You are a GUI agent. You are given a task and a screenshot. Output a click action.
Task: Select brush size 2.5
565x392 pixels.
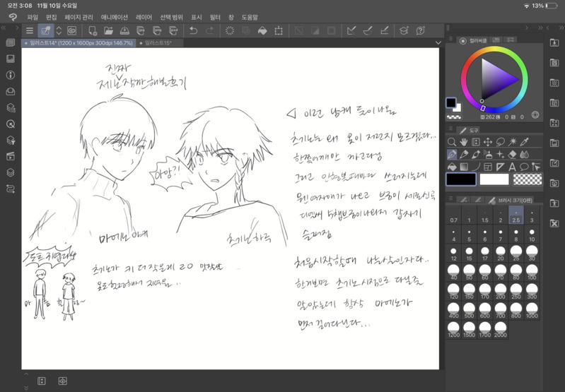click(516, 215)
